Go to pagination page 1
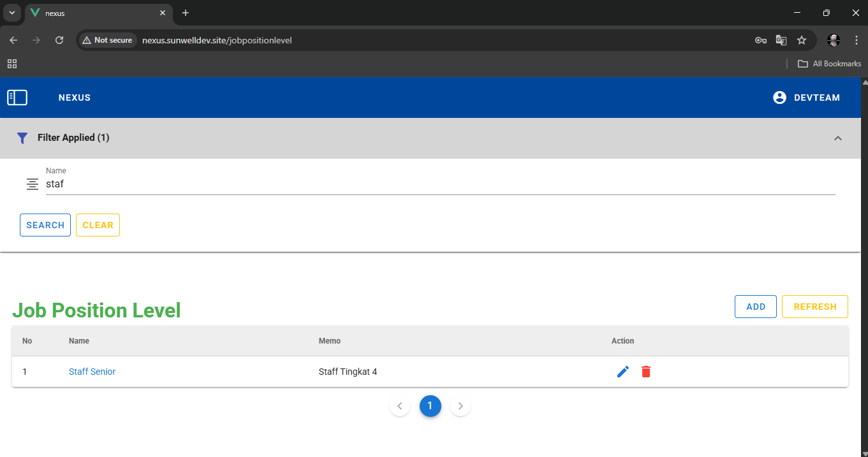Image resolution: width=868 pixels, height=457 pixels. [x=430, y=406]
